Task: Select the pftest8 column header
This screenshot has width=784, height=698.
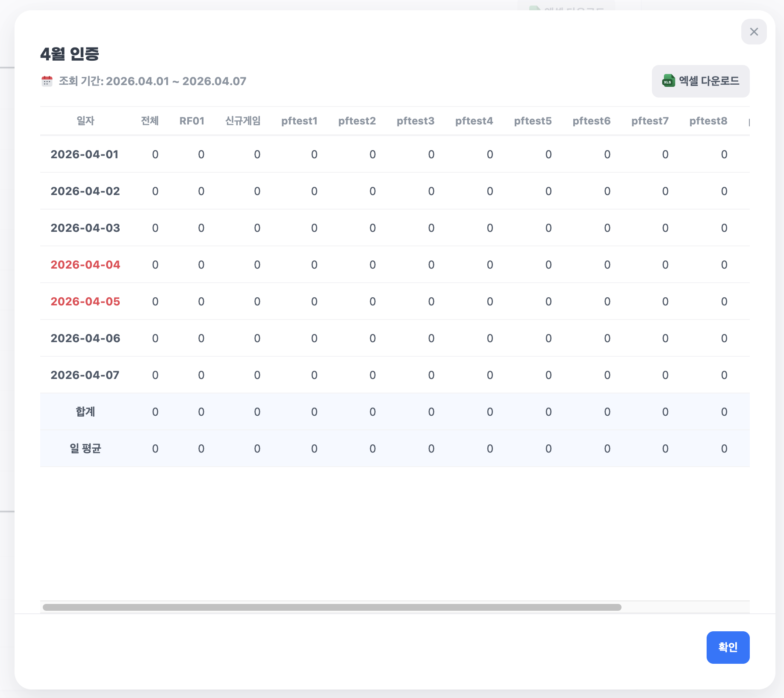Action: coord(708,121)
